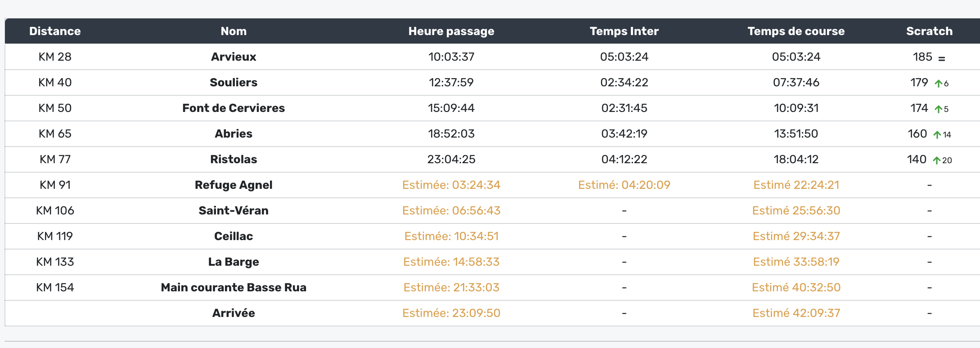Image resolution: width=980 pixels, height=348 pixels.
Task: Click the Temps Inter column header
Action: [624, 31]
